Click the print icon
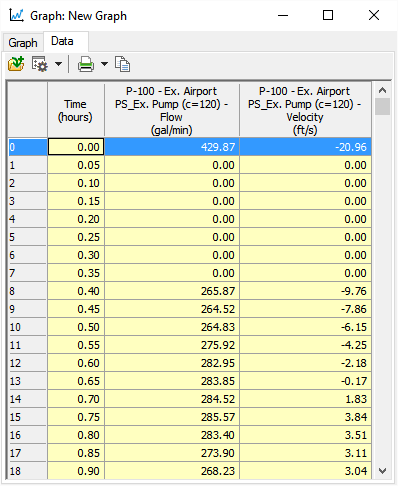This screenshot has width=398, height=486. click(x=86, y=64)
